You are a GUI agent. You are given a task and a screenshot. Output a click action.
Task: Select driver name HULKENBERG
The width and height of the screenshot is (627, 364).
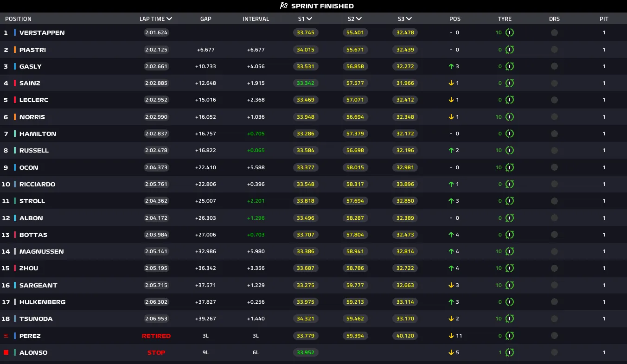[x=42, y=302]
